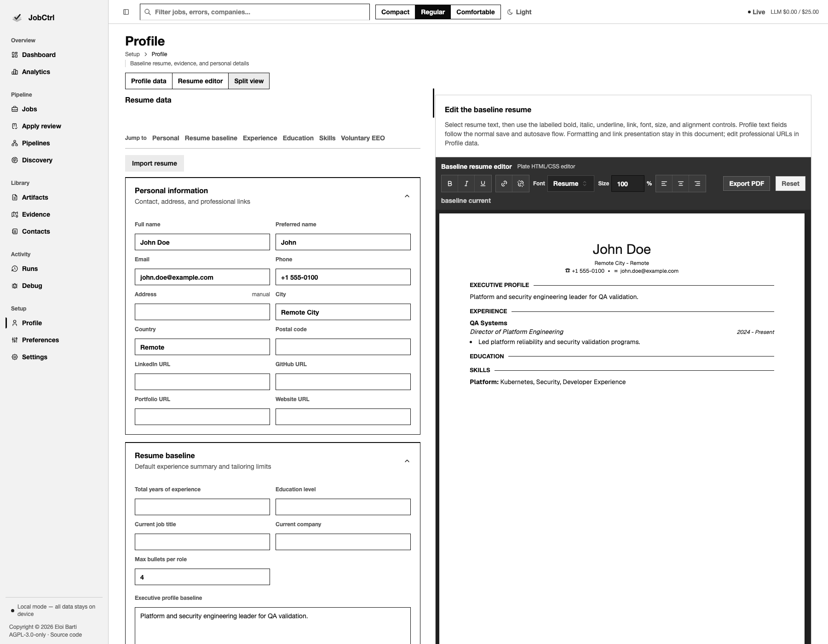
Task: Switch to the Profile data tab
Action: 149,81
